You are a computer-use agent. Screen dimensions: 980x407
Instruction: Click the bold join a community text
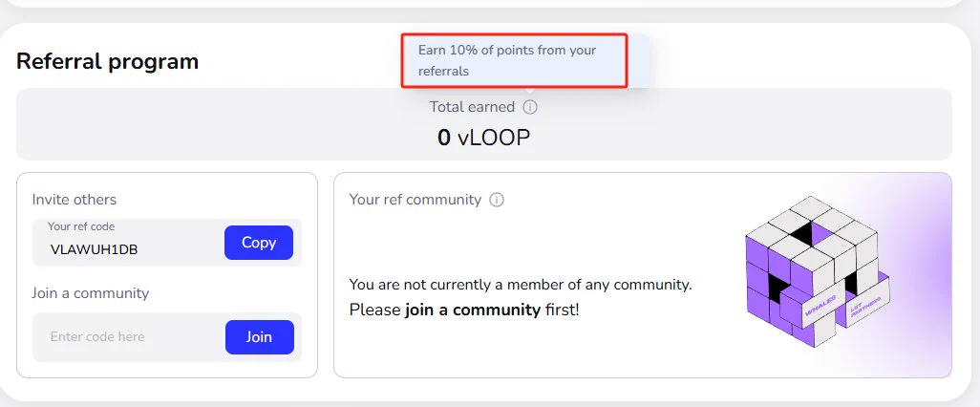coord(473,310)
